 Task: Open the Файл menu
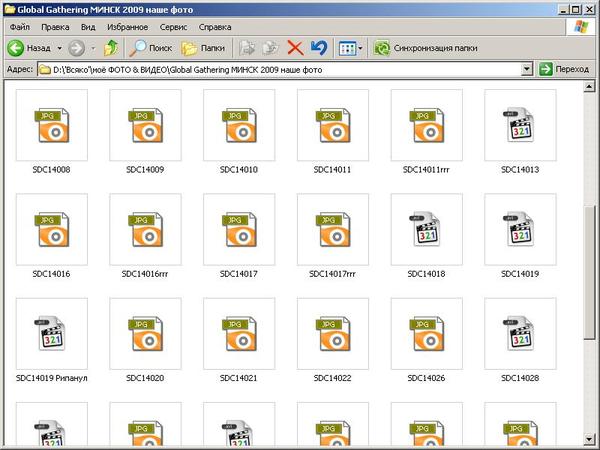[20, 27]
